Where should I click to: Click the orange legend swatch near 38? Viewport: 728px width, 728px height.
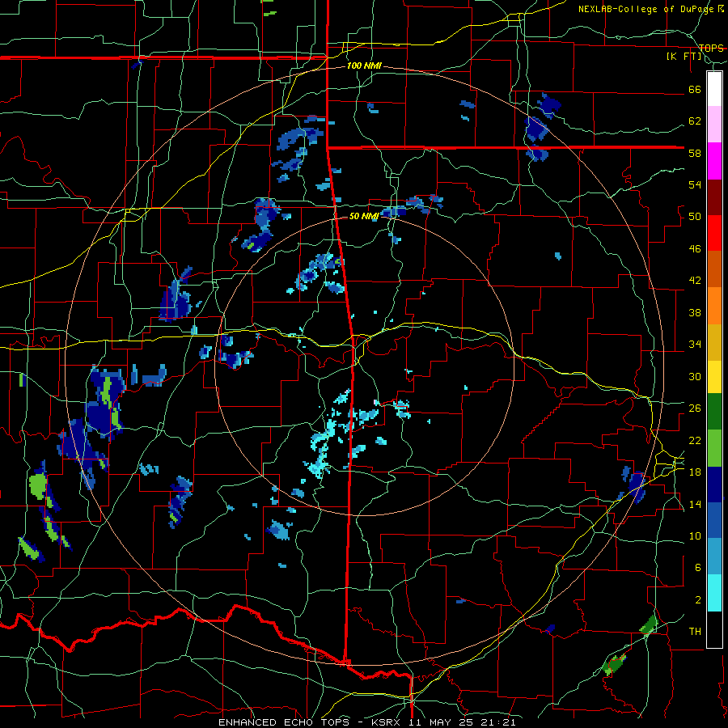714,306
